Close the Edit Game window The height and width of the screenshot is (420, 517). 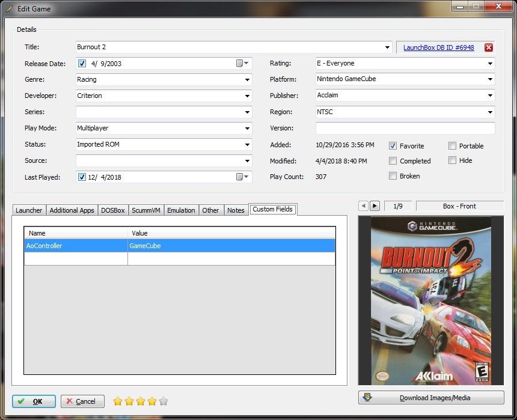498,6
